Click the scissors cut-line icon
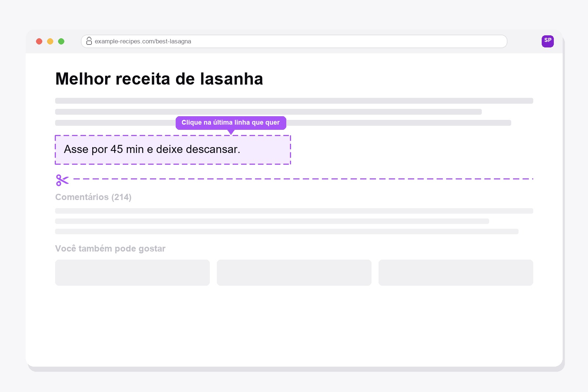The image size is (588, 392). click(62, 180)
